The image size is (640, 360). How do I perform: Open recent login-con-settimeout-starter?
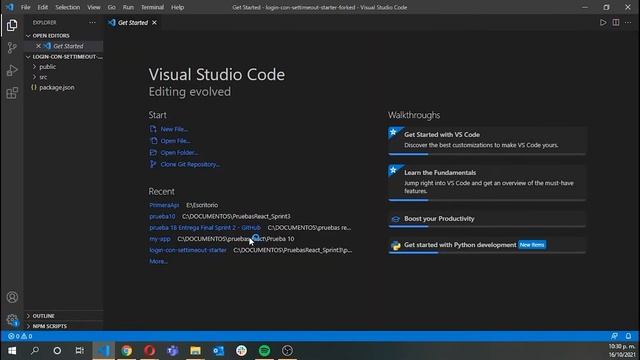click(x=188, y=250)
